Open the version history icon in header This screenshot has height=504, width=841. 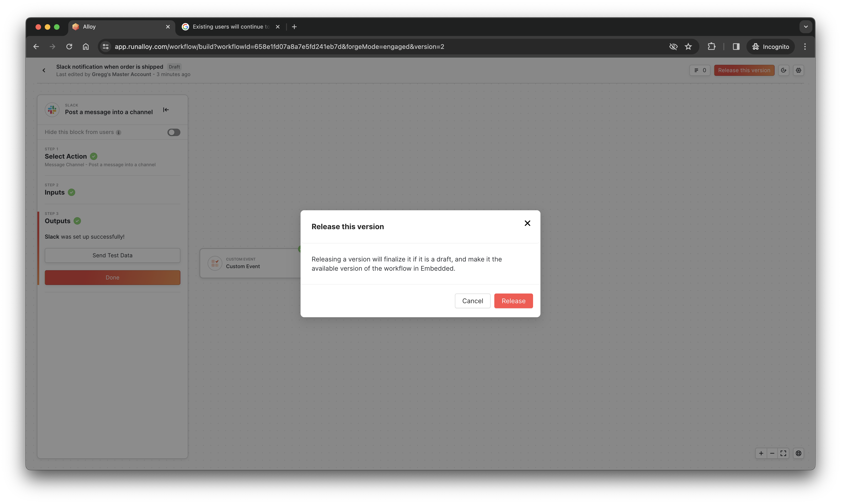[784, 70]
